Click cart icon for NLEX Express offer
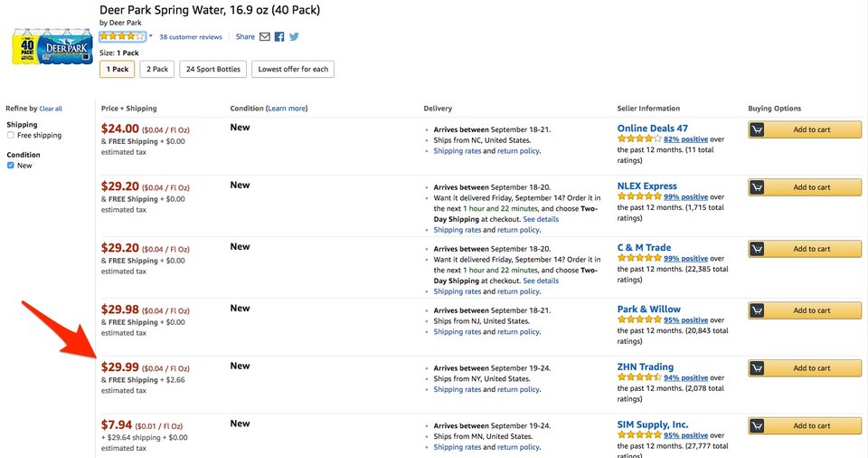Viewport: 868px width, 458px height. point(757,187)
